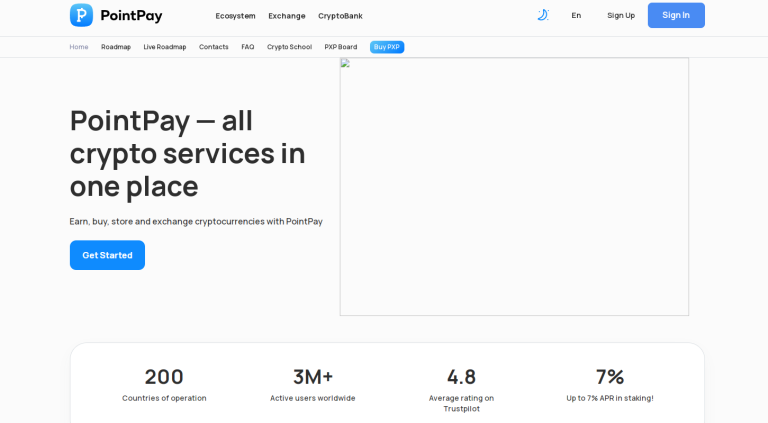Click 'Active users worldwide' label
This screenshot has height=423, width=768.
tap(313, 399)
